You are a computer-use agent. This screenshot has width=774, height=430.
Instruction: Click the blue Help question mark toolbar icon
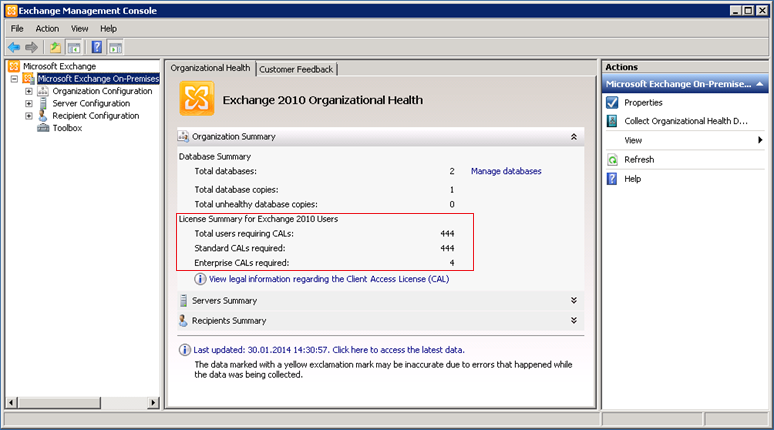coord(97,47)
